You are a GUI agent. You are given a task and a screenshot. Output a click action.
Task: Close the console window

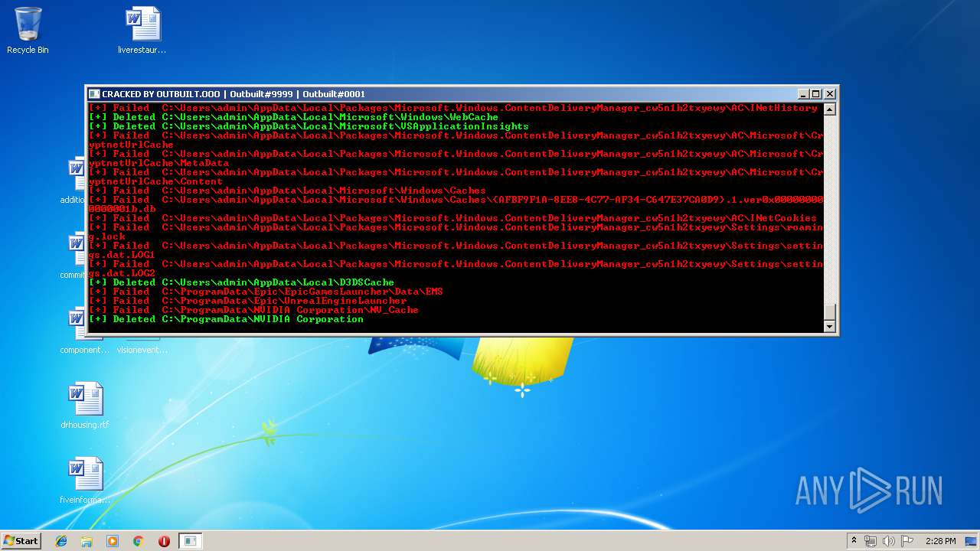[829, 94]
